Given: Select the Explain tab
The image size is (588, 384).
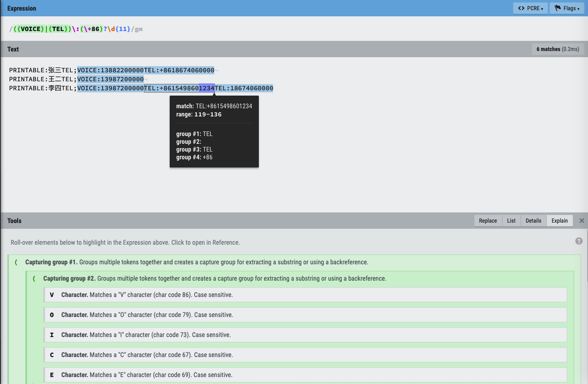Looking at the screenshot, I should (559, 221).
